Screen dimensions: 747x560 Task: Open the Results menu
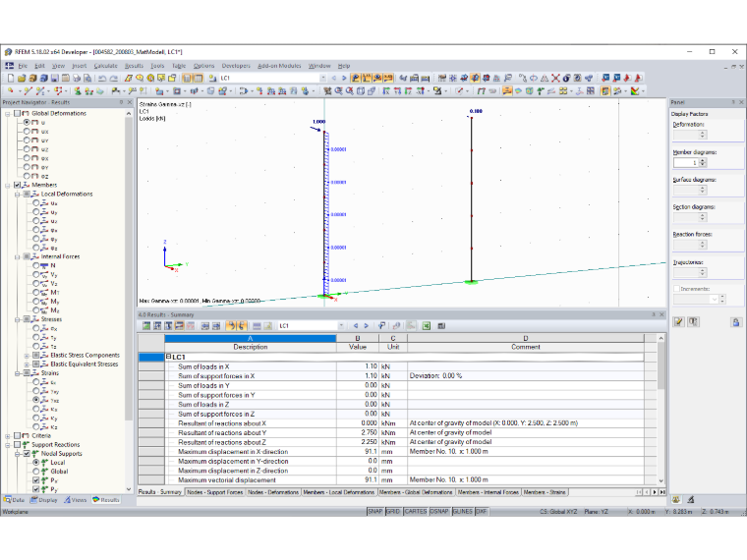[134, 66]
